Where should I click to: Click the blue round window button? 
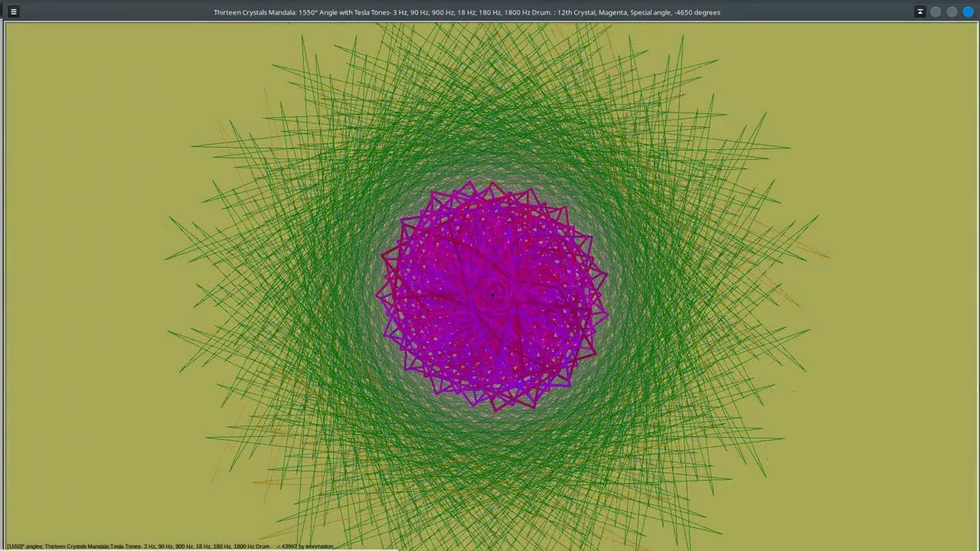(968, 12)
